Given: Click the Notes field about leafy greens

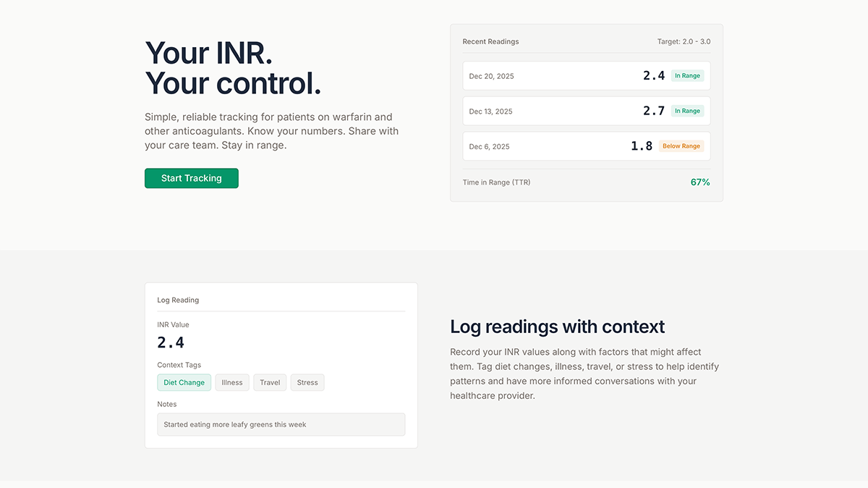Looking at the screenshot, I should click(x=281, y=424).
